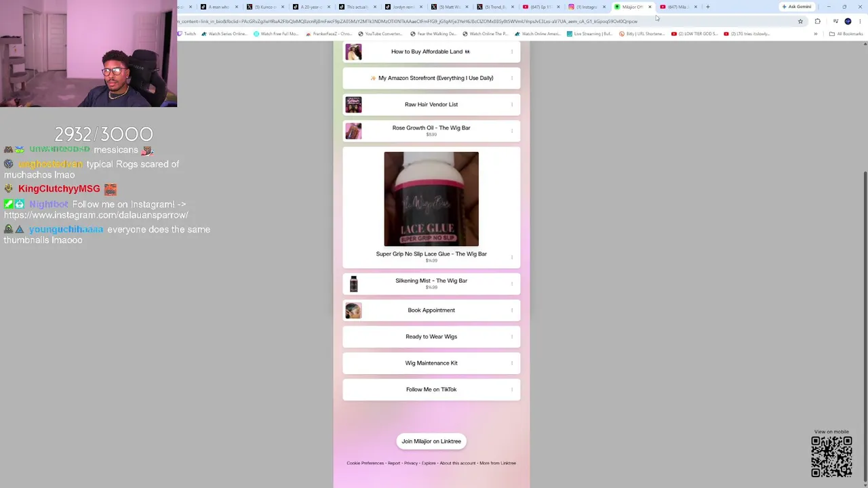Open the Raw Hair Vendor List link
This screenshot has height=488, width=868.
pos(431,104)
